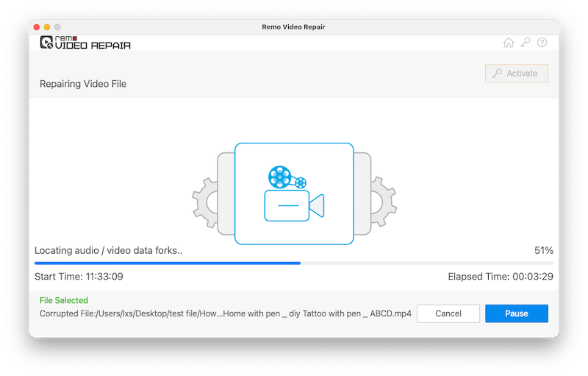Click the key (register) icon in the header
This screenshot has width=588, height=376.
pyautogui.click(x=526, y=43)
